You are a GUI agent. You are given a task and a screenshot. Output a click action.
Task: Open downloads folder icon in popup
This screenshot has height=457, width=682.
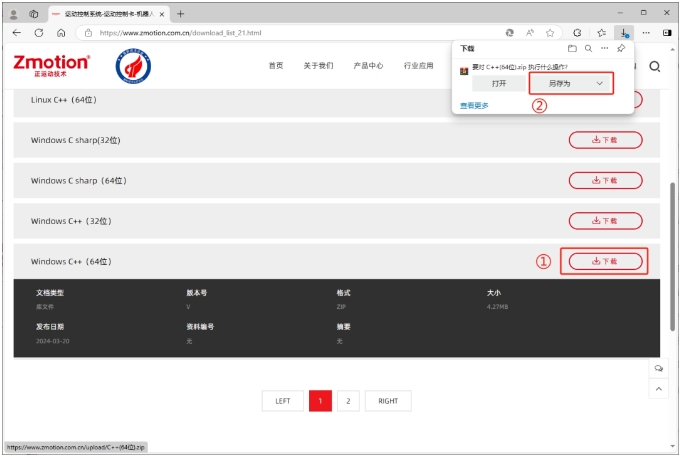click(572, 48)
